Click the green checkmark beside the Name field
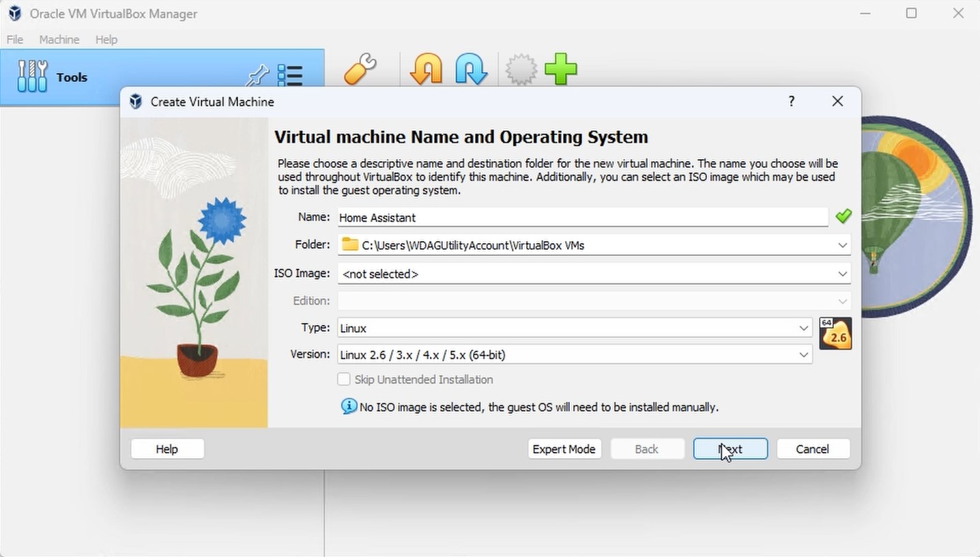Image resolution: width=980 pixels, height=557 pixels. [844, 216]
